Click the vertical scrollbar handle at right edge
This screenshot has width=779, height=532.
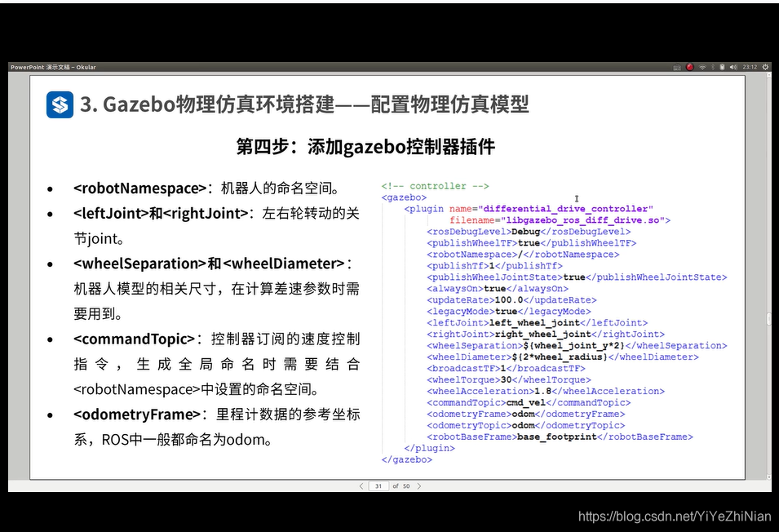tap(769, 318)
